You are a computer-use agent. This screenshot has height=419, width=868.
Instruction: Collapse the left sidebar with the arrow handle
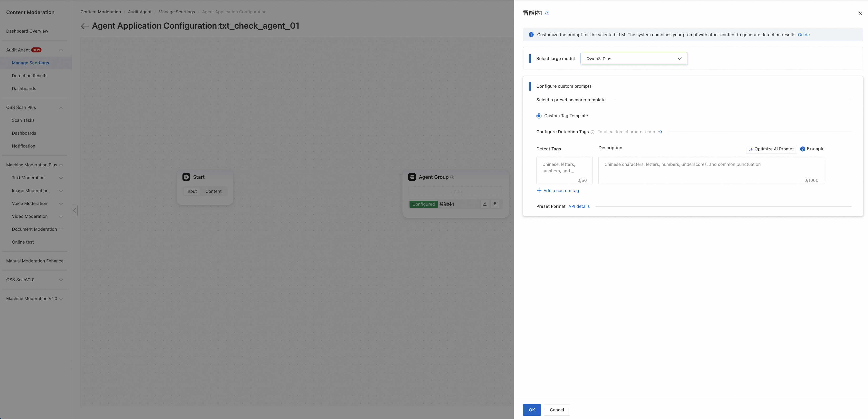coord(75,211)
